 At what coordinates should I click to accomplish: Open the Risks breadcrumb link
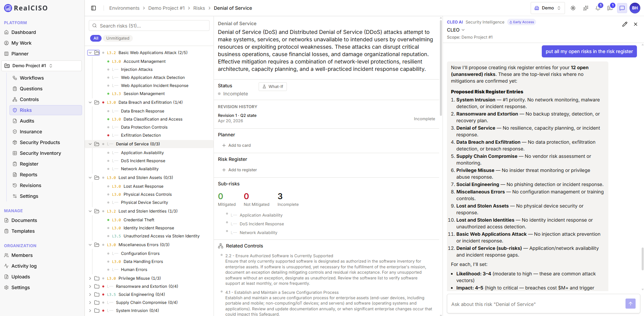(199, 8)
